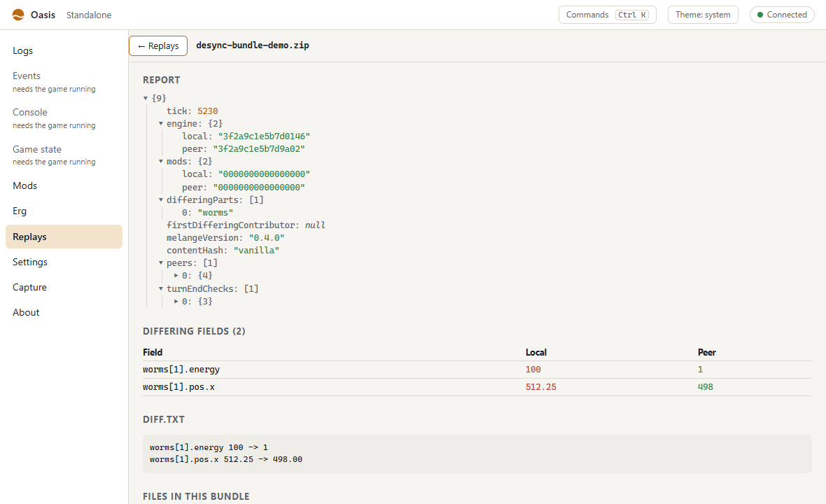Click engine peer hash "3f2a9c1e5b7d9a02"
This screenshot has width=826, height=504.
pos(259,149)
